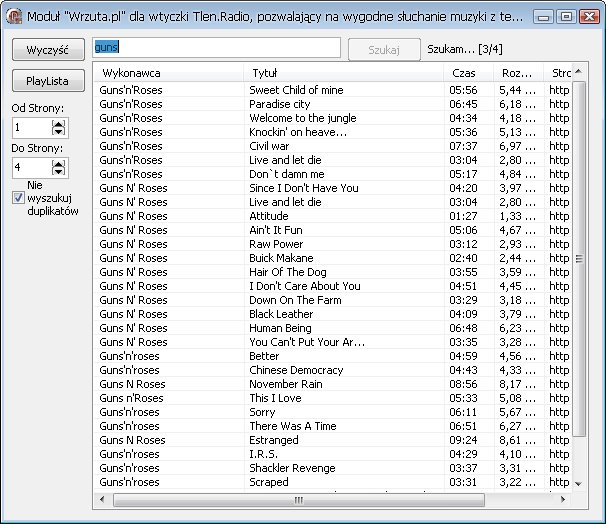Toggle 'Nie wyszukuj duplikatów' checkbox
Screen dimensions: 606x524
pyautogui.click(x=18, y=198)
